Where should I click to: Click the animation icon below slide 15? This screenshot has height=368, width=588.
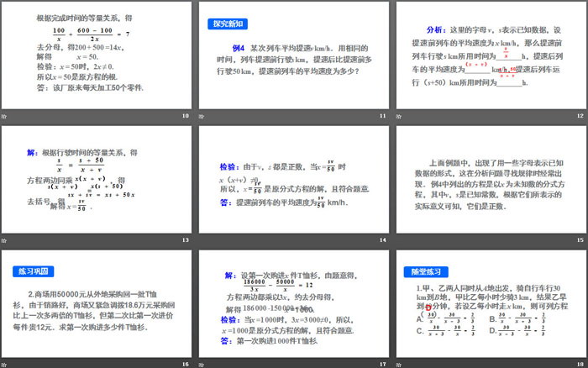point(399,239)
